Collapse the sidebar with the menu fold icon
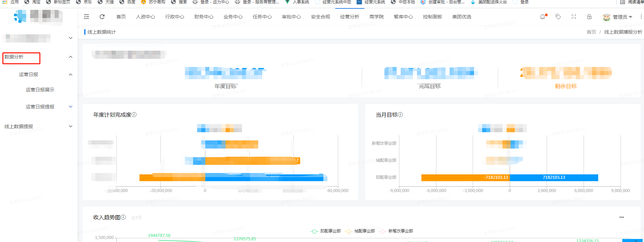The height and width of the screenshot is (242, 644). pyautogui.click(x=87, y=17)
